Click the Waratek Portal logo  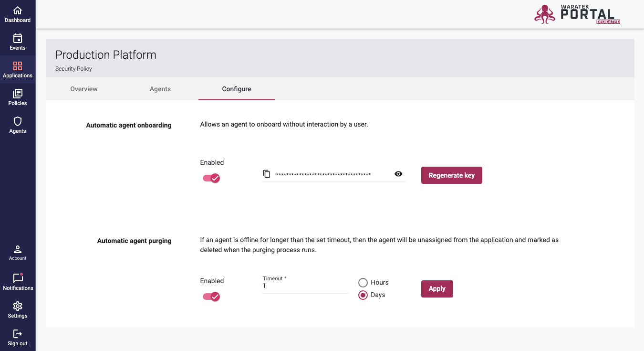577,14
